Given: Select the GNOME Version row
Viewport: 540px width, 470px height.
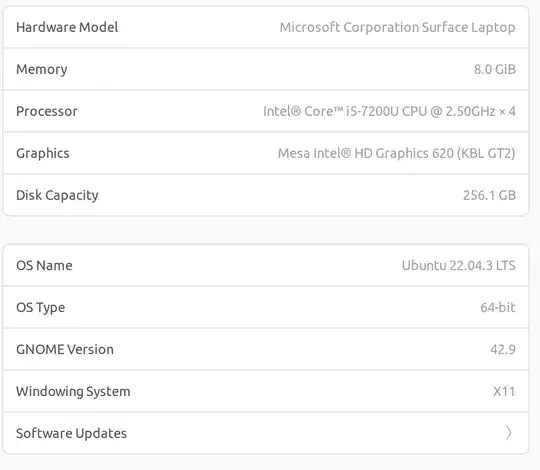Looking at the screenshot, I should (x=266, y=349).
